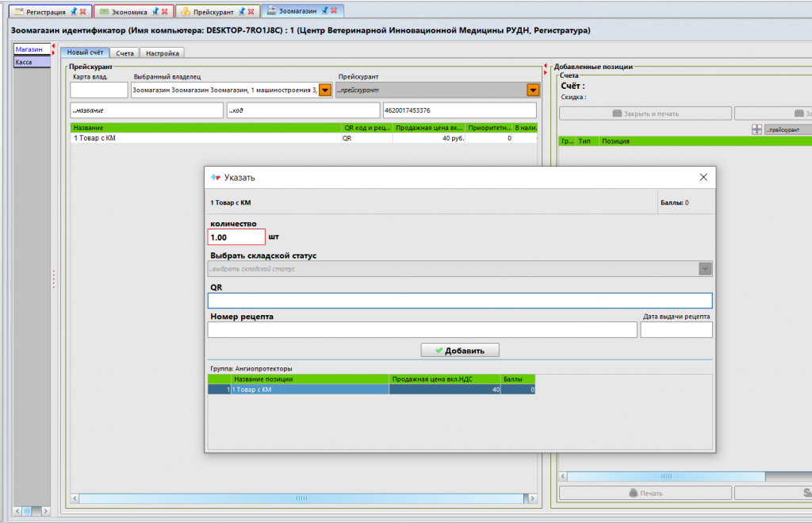
Task: Click the QR input field
Action: [460, 301]
